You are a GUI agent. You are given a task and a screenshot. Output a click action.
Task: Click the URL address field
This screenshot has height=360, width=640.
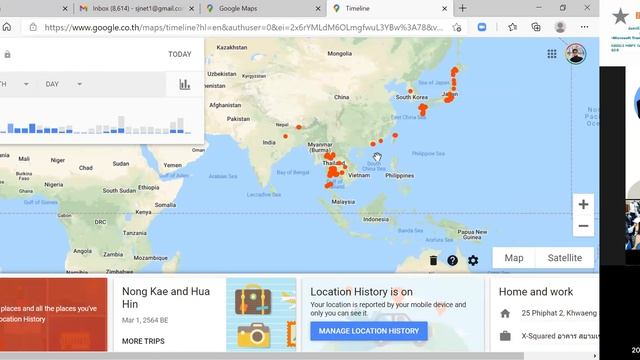[243, 27]
